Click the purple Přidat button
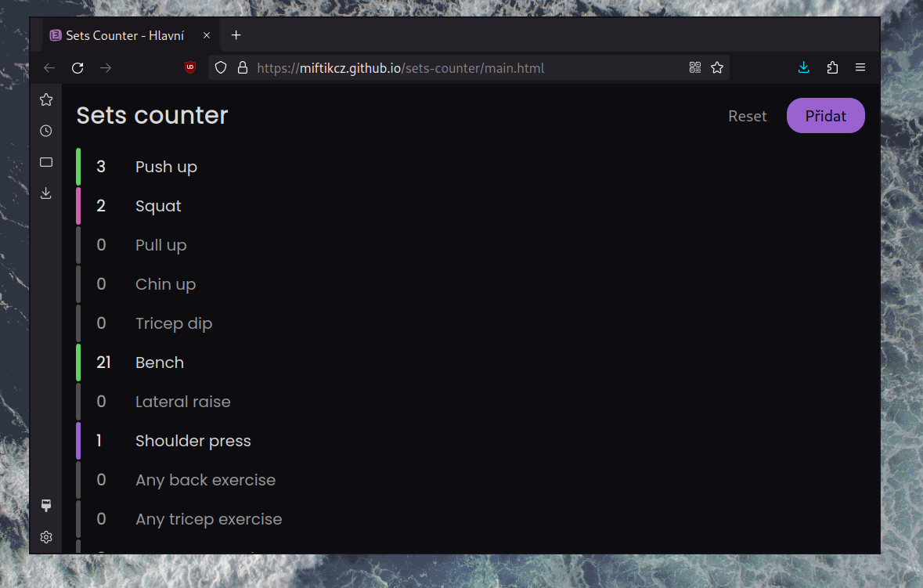 click(x=825, y=116)
